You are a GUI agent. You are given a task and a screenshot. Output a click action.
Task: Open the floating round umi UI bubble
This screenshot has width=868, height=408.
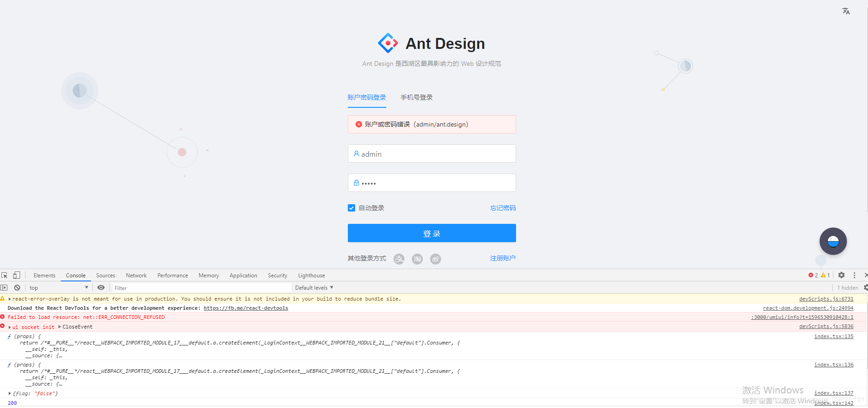pos(833,241)
